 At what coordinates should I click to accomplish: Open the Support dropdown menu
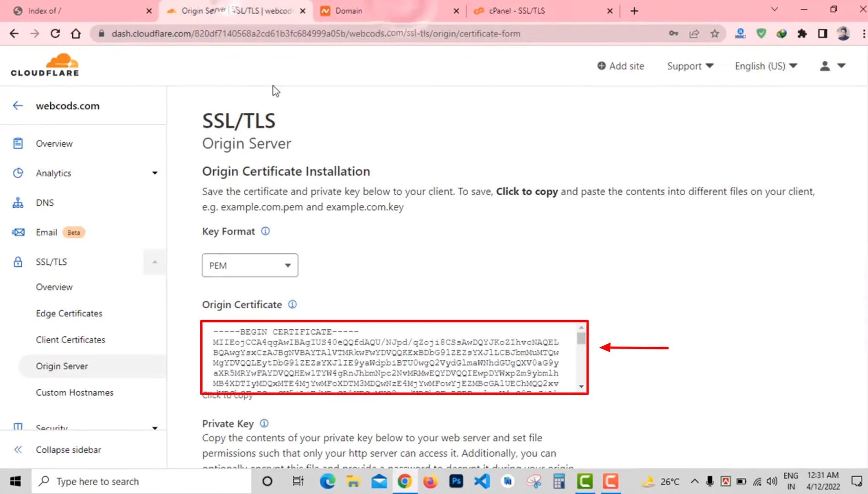point(690,66)
